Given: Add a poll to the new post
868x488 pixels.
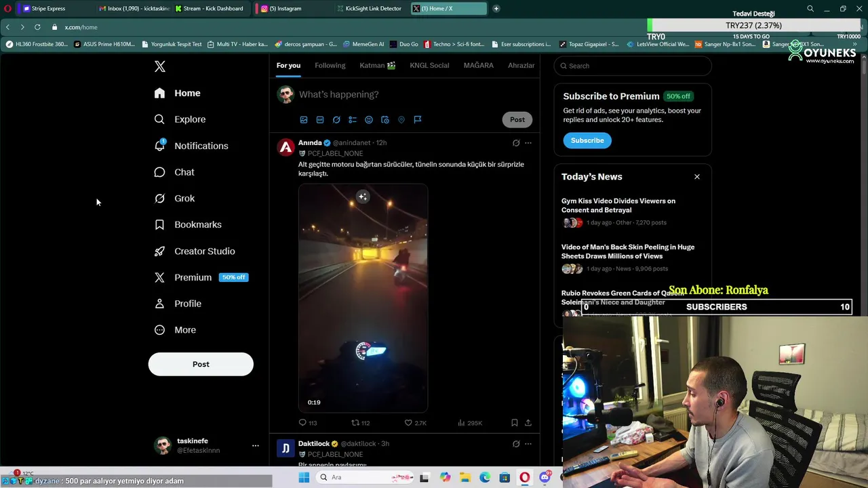Looking at the screenshot, I should coord(353,119).
